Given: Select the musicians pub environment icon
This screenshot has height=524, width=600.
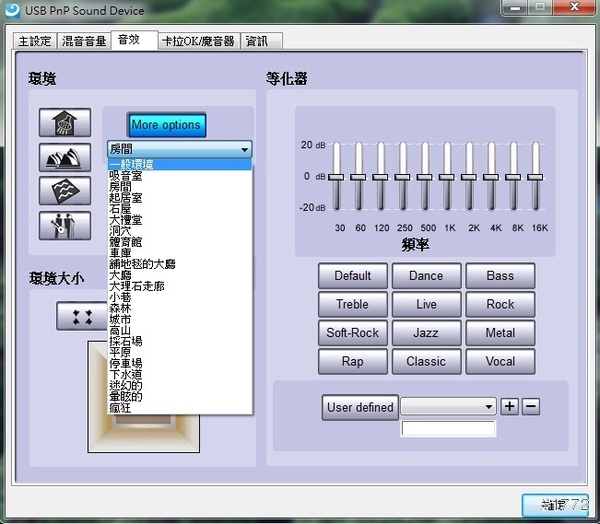Looking at the screenshot, I should tap(64, 225).
